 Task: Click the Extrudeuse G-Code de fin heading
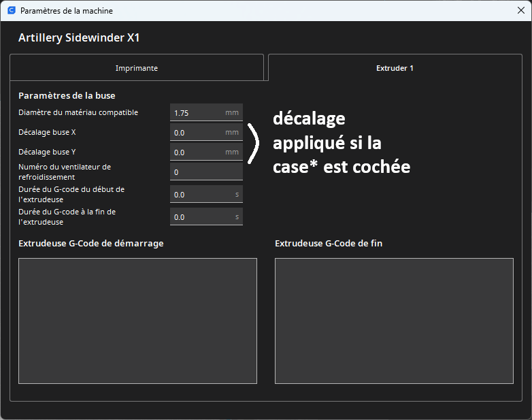coord(329,244)
